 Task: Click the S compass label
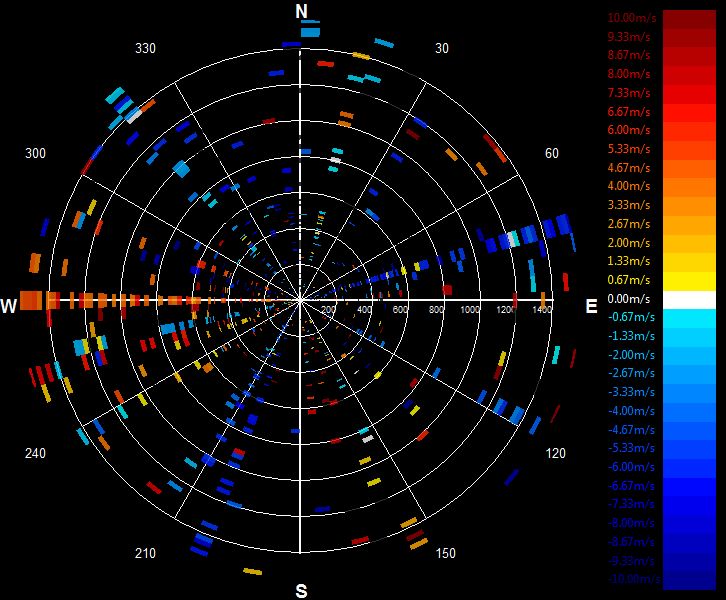(301, 591)
